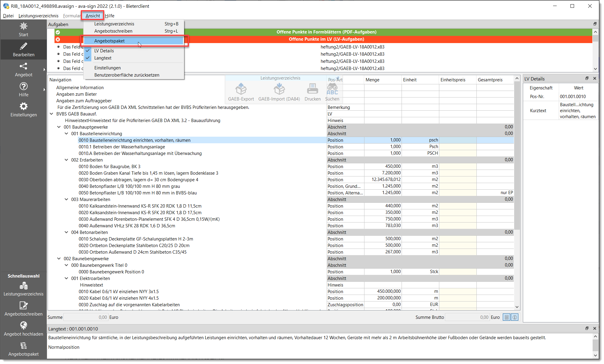The height and width of the screenshot is (364, 604).
Task: Close the Langtext panel
Action: (594, 328)
